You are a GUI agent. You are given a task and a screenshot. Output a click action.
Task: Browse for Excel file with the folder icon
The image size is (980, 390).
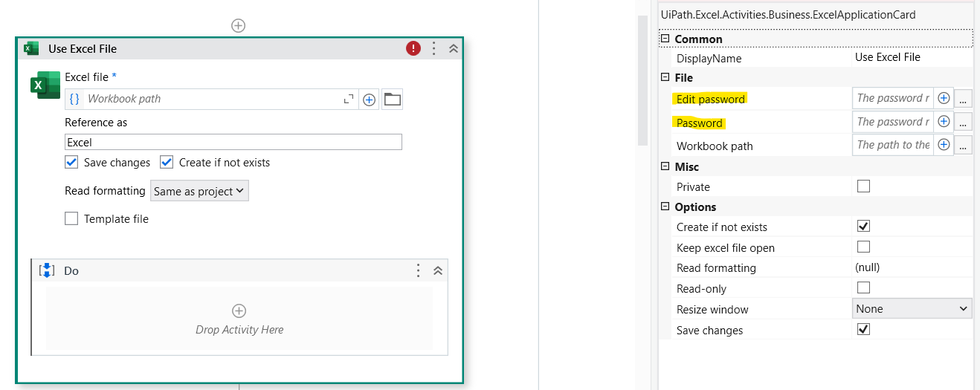392,100
